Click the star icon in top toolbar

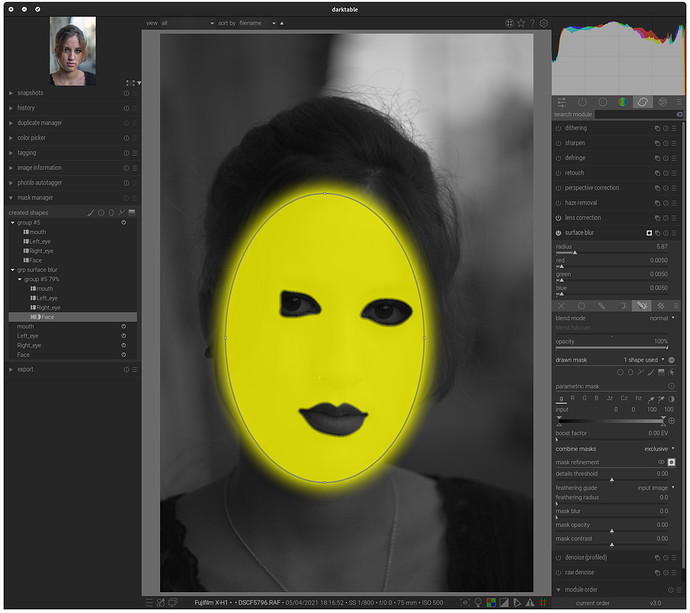tap(521, 22)
